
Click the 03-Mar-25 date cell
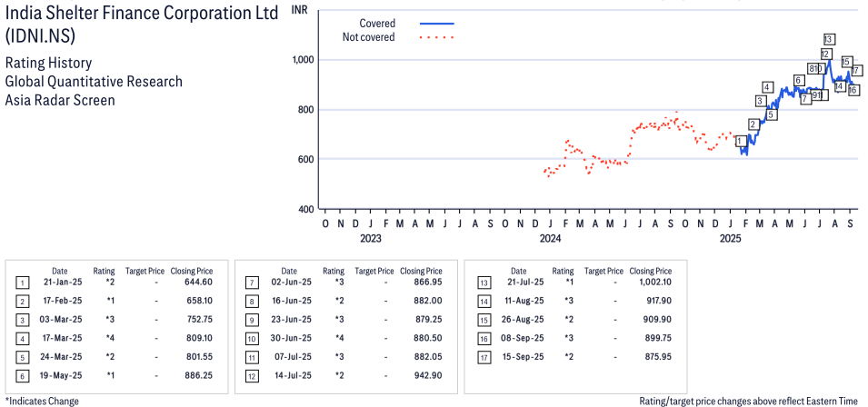coord(63,320)
